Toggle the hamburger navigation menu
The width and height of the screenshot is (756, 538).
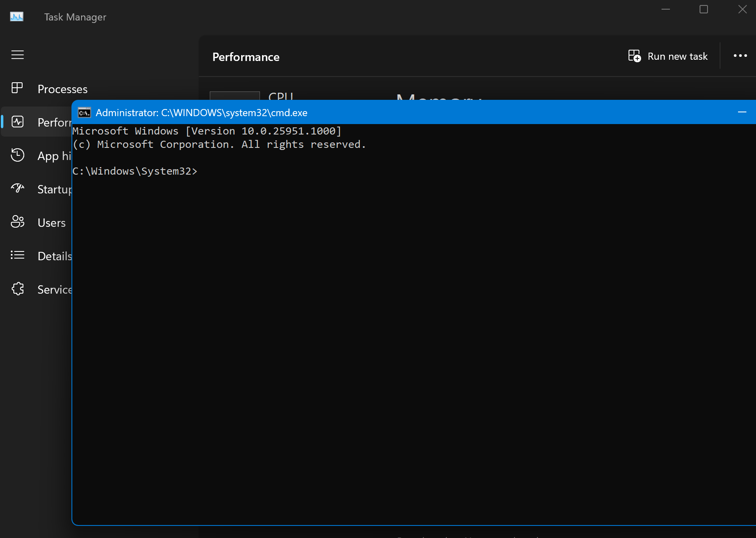coord(18,55)
